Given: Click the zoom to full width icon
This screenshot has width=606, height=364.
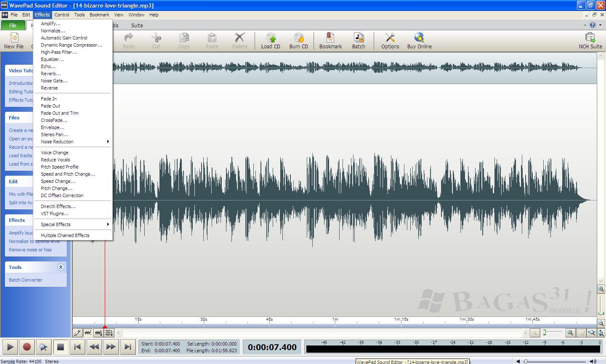Looking at the screenshot, I should click(x=591, y=333).
